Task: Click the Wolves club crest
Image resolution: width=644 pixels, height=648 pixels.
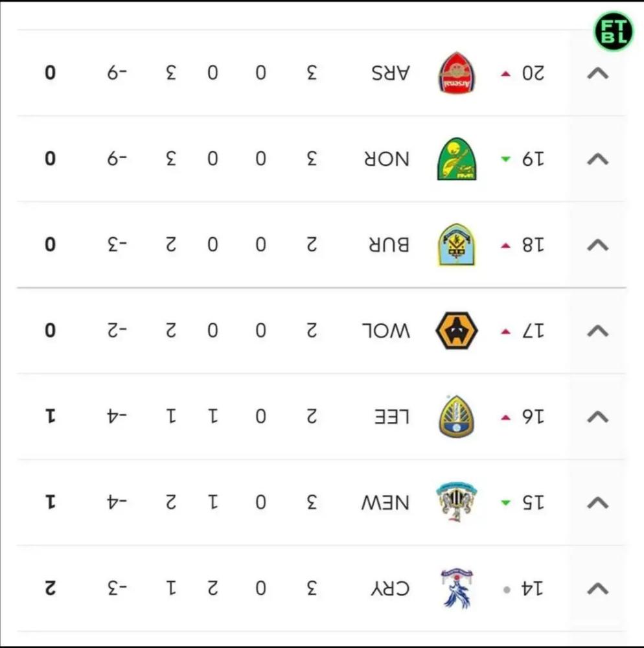Action: (x=457, y=330)
